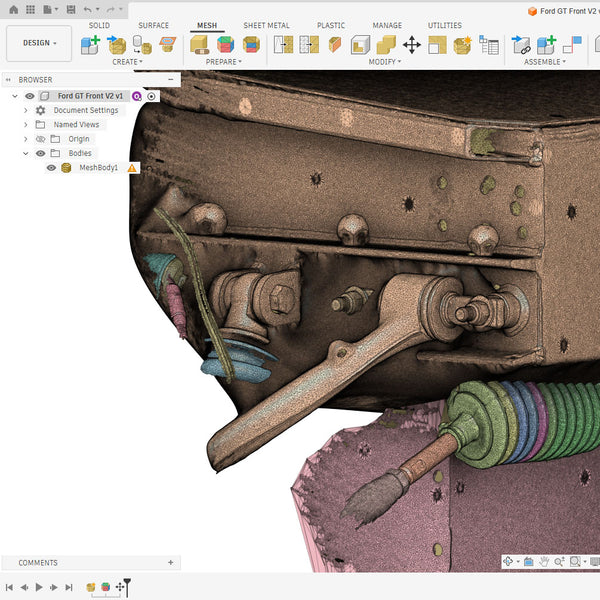Play the design timeline
Screen dimensions: 600x600
pyautogui.click(x=39, y=587)
